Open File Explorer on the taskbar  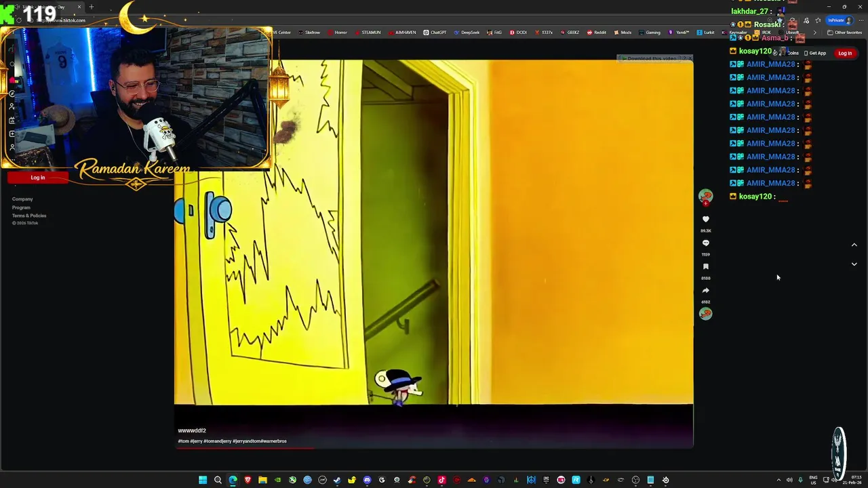point(262,480)
